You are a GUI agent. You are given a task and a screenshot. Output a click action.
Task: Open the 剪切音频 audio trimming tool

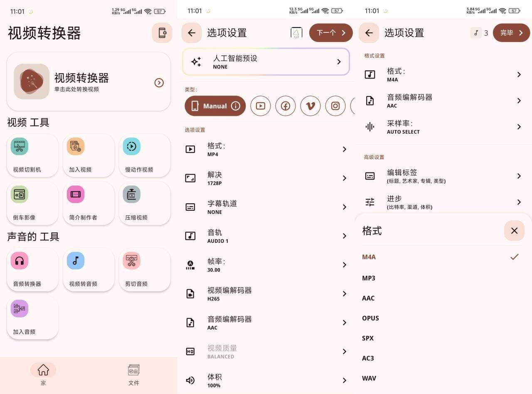coord(144,270)
